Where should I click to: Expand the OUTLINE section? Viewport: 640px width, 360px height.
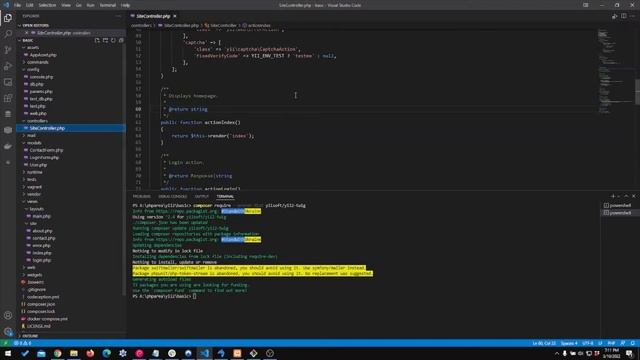point(29,336)
